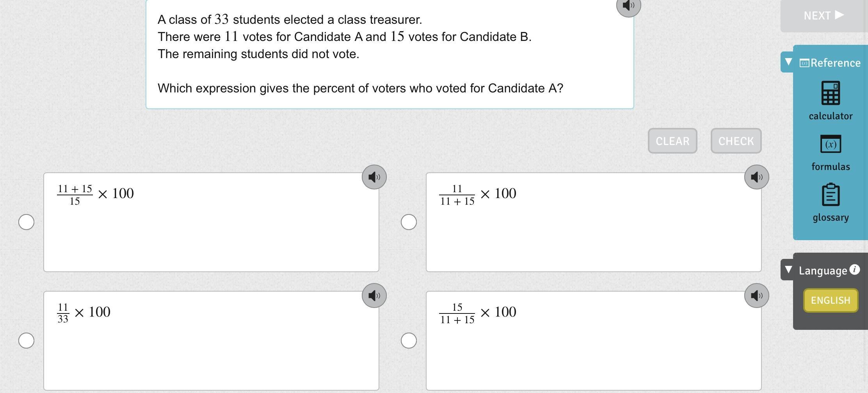Screen dimensions: 868x393
Task: Open the calculator tool
Action: (831, 93)
